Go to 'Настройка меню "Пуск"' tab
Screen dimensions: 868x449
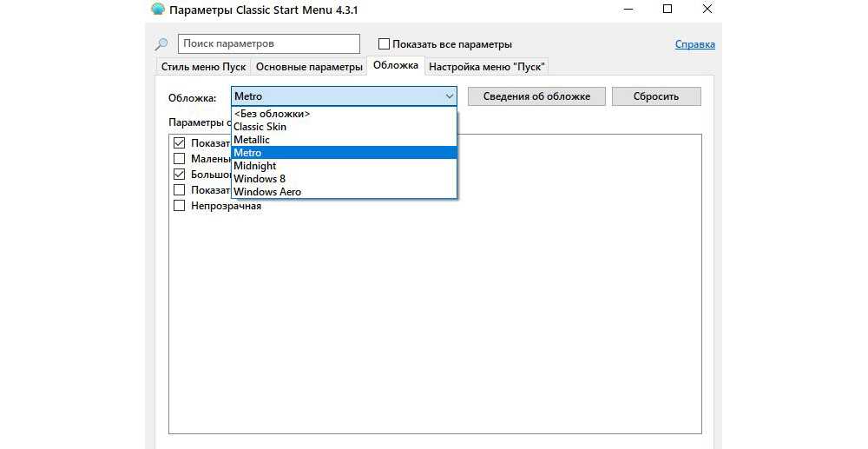click(487, 67)
